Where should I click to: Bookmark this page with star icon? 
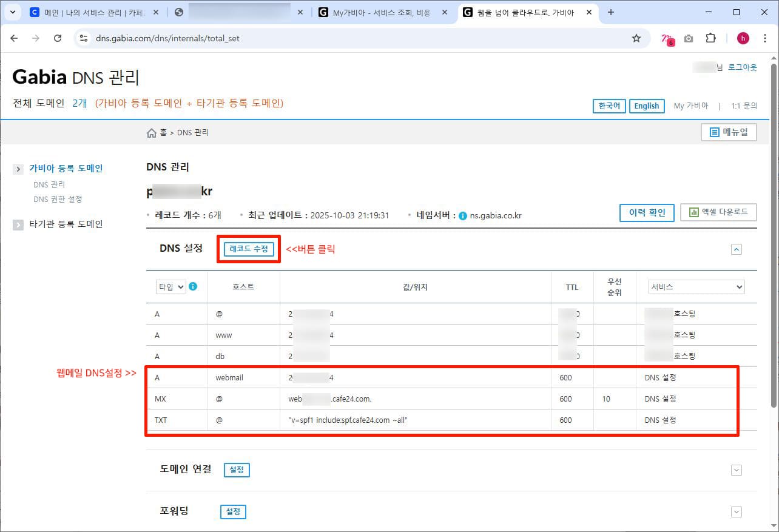(x=636, y=38)
